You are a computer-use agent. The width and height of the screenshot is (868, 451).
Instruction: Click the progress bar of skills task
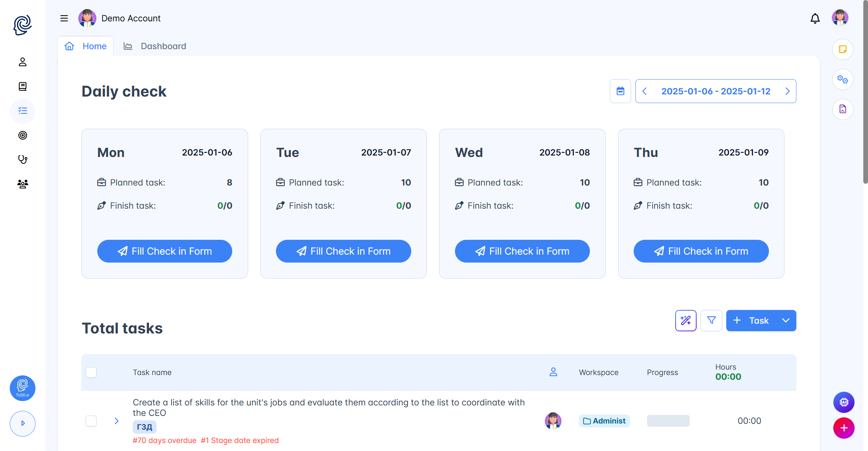click(668, 421)
